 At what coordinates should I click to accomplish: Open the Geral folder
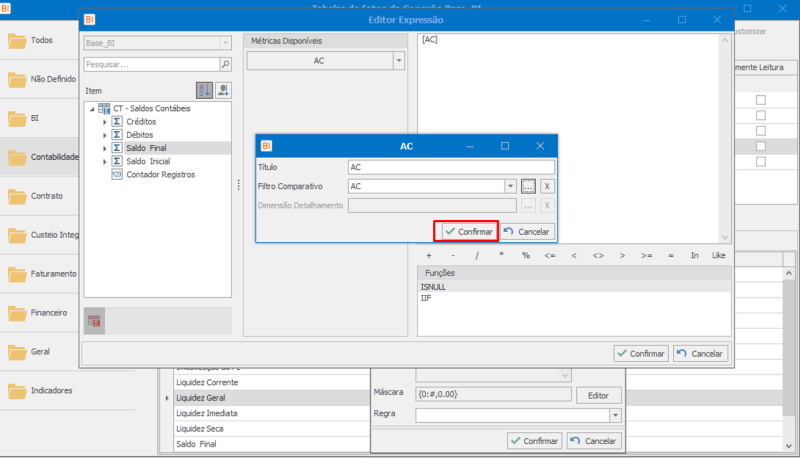point(39,352)
